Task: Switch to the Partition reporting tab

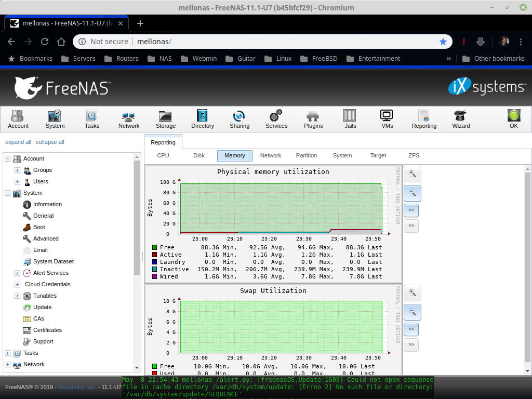Action: coord(307,155)
